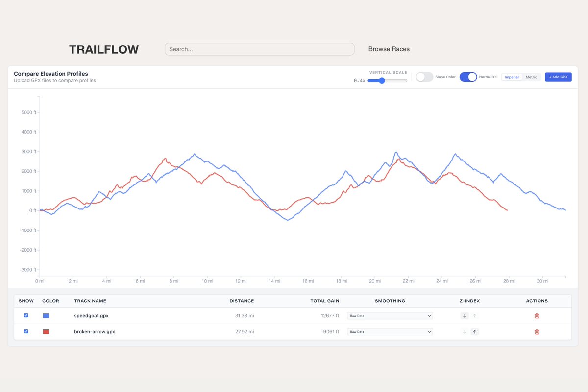Open the blue color swatch for speedgoat.gpx
Screen dimensions: 588x392
(x=46, y=316)
